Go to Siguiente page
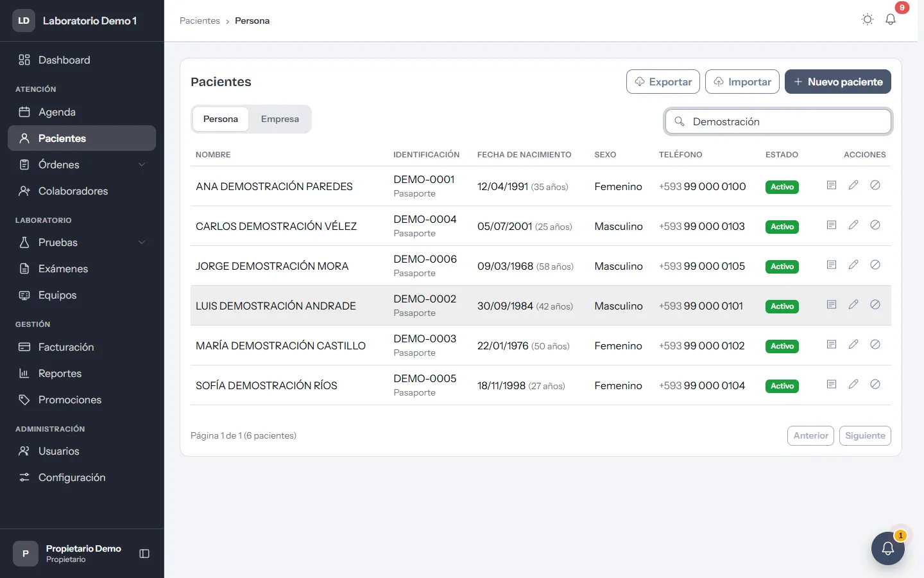 point(865,435)
